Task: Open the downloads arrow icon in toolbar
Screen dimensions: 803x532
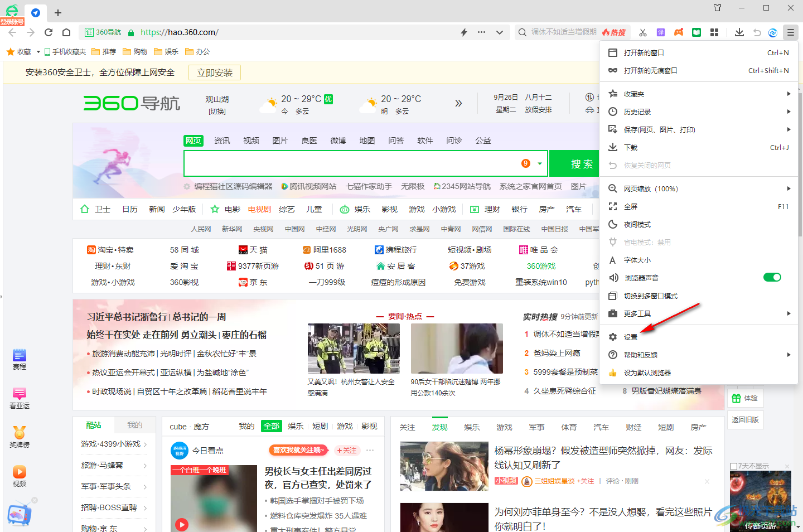Action: [x=739, y=32]
